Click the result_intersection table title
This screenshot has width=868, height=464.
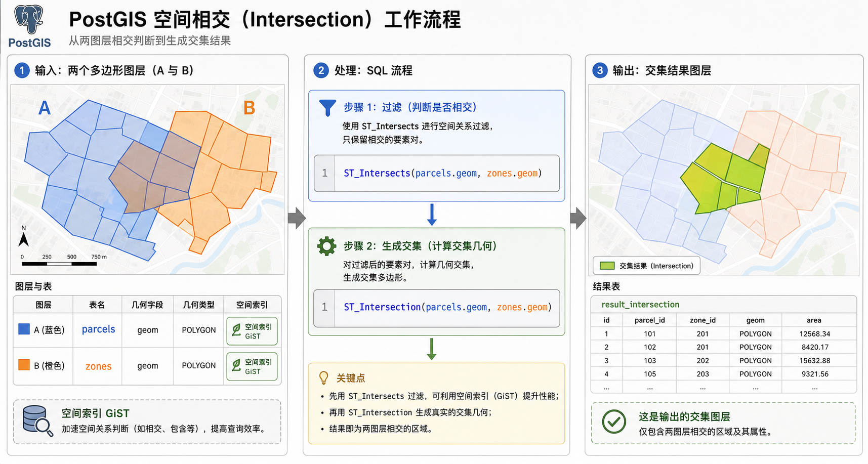(x=640, y=305)
